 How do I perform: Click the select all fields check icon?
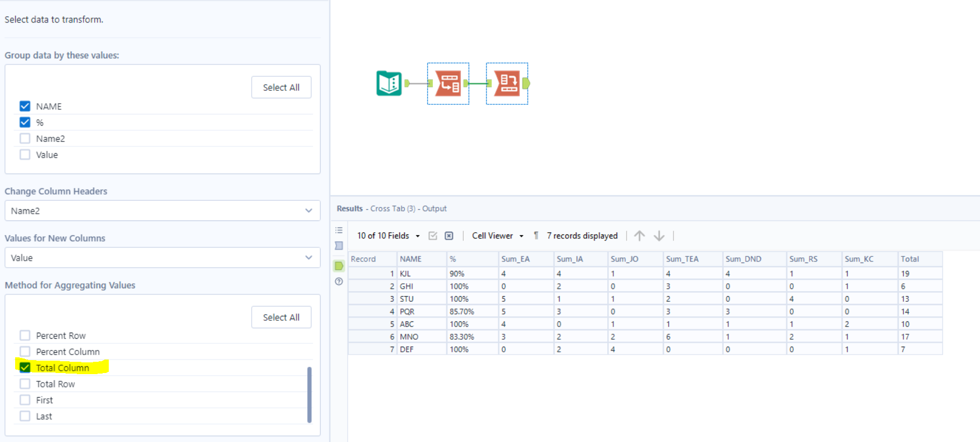click(433, 236)
